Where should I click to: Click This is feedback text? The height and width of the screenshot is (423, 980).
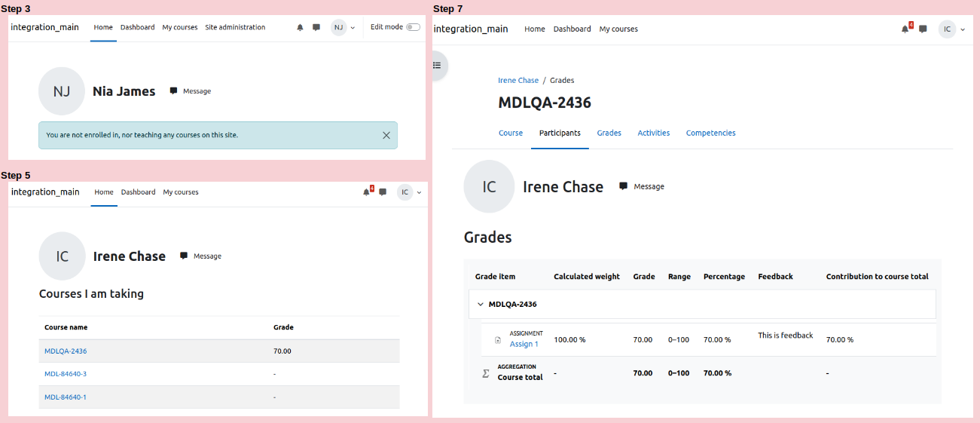[x=786, y=336]
